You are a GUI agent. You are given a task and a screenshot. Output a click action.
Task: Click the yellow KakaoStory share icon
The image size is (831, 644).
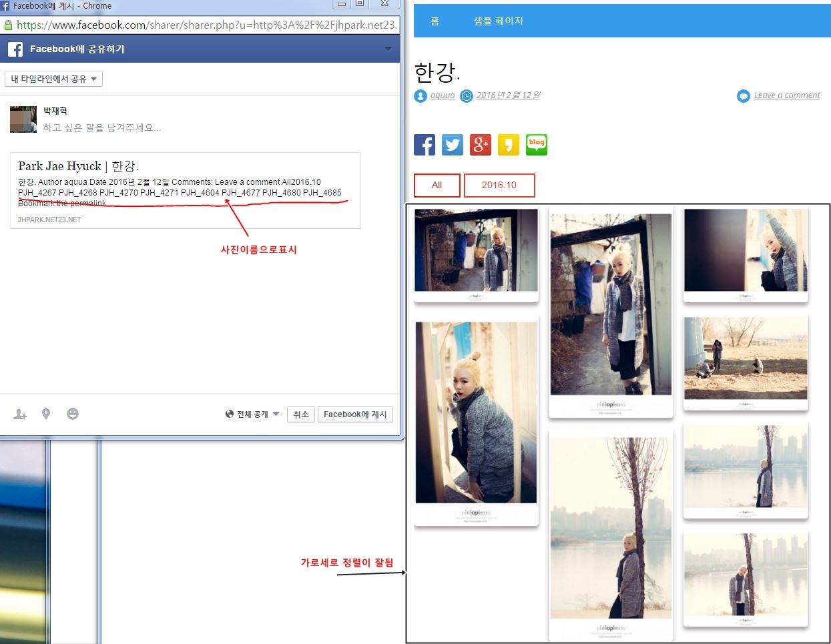tap(509, 145)
